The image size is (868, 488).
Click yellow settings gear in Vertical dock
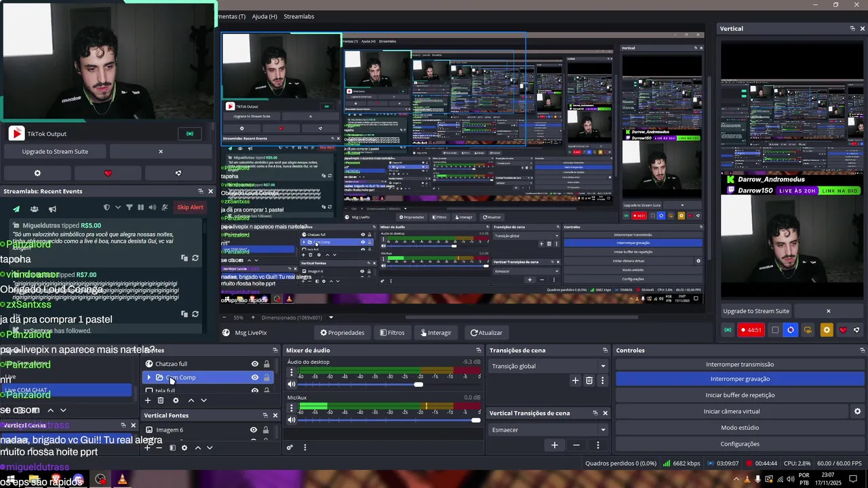tap(826, 330)
